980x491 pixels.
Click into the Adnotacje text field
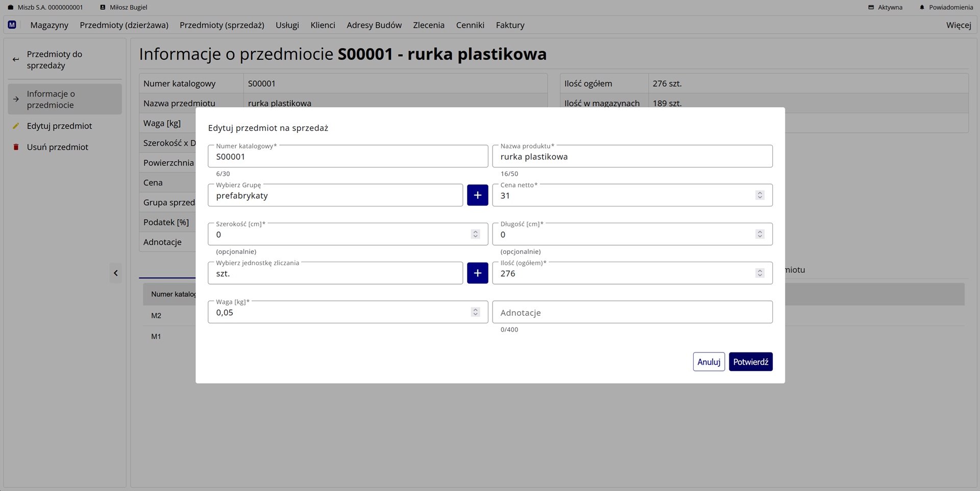[632, 312]
